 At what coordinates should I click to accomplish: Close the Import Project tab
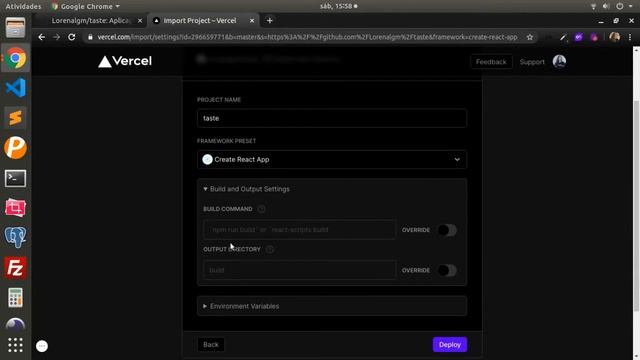pyautogui.click(x=252, y=20)
